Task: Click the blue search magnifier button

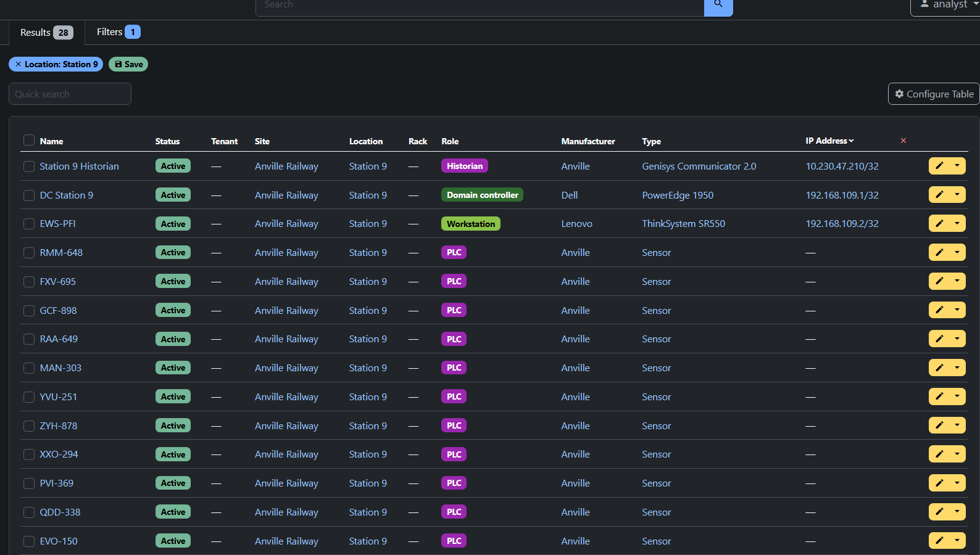Action: pos(718,5)
